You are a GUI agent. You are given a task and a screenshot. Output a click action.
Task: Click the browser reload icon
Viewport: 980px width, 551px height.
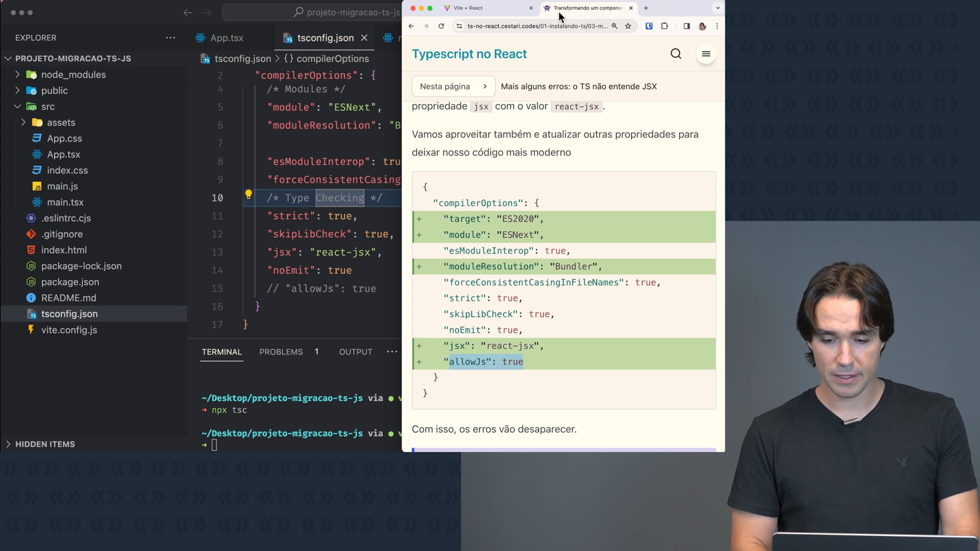click(441, 26)
